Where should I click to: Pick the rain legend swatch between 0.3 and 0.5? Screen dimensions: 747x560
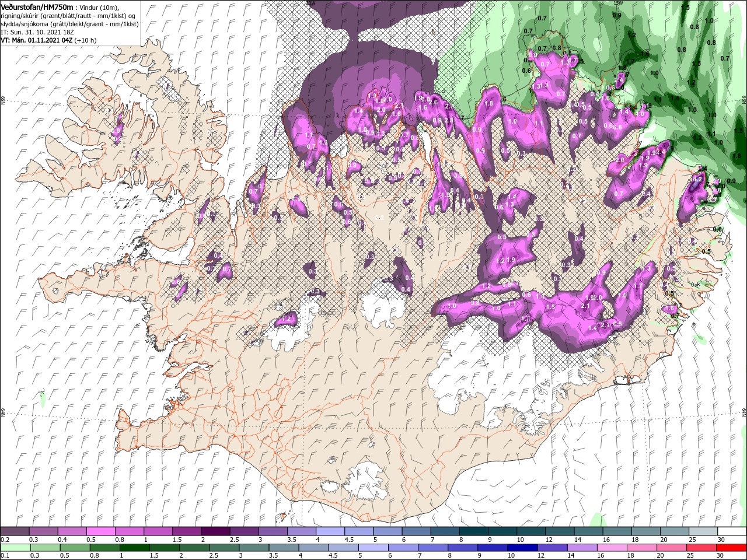point(44,548)
